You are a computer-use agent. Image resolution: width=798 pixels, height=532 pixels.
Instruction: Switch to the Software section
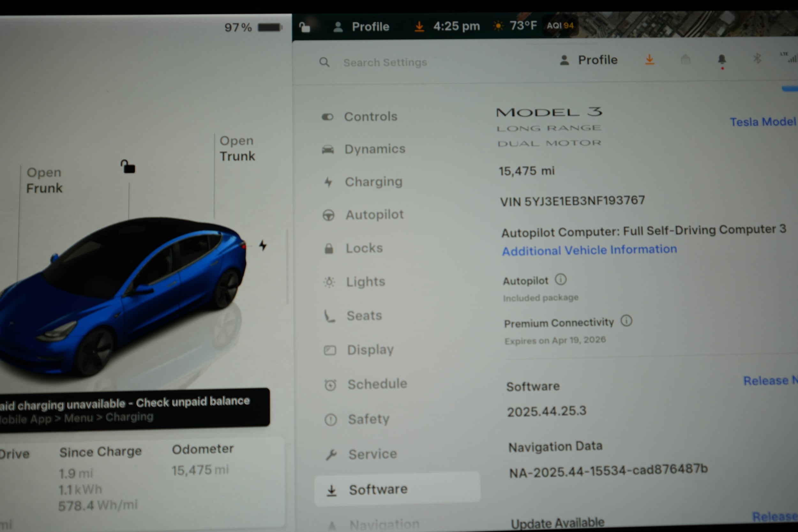tap(378, 489)
